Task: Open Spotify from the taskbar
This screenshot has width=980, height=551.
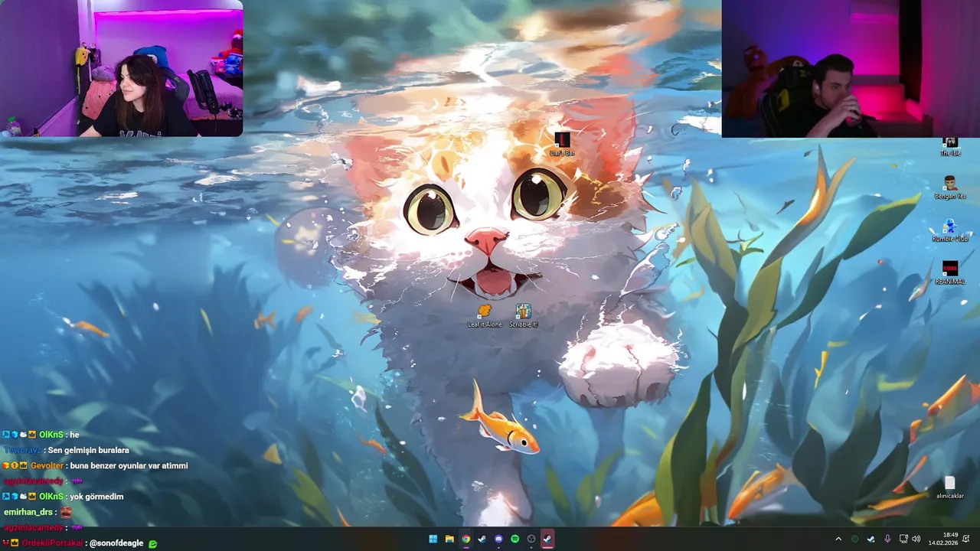Action: pos(514,539)
